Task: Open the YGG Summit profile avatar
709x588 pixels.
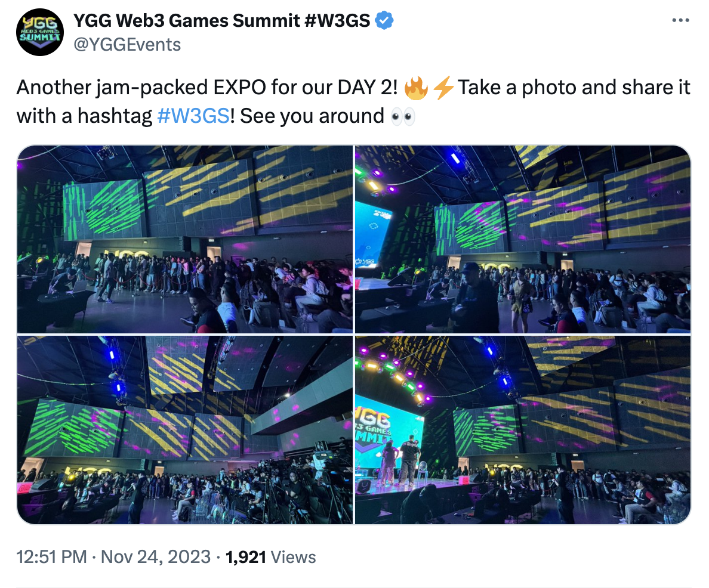Action: pos(40,32)
